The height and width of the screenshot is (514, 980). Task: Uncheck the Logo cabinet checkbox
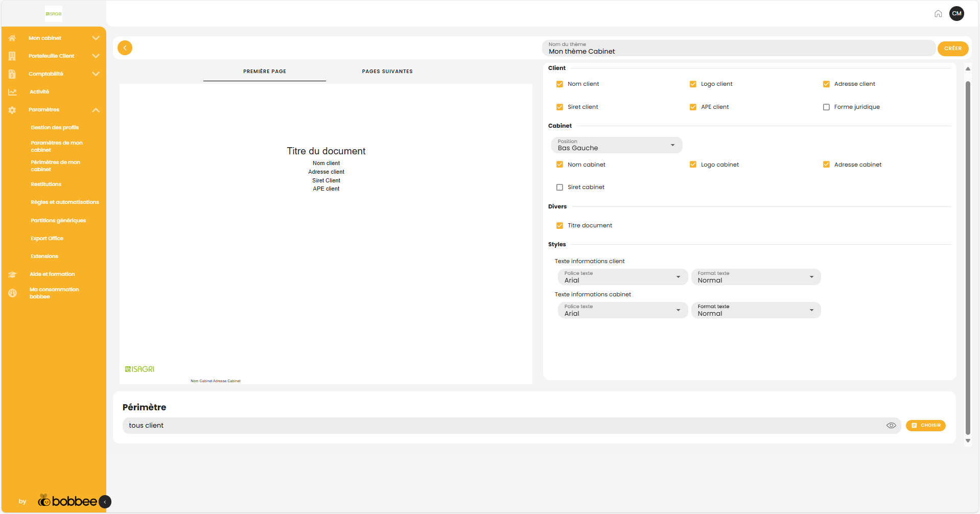point(693,165)
